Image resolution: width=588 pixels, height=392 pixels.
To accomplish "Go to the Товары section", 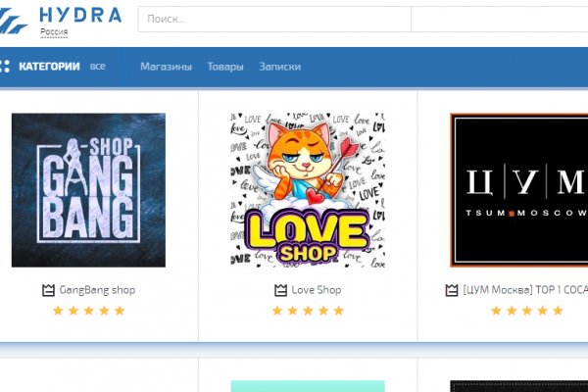I will pyautogui.click(x=225, y=67).
